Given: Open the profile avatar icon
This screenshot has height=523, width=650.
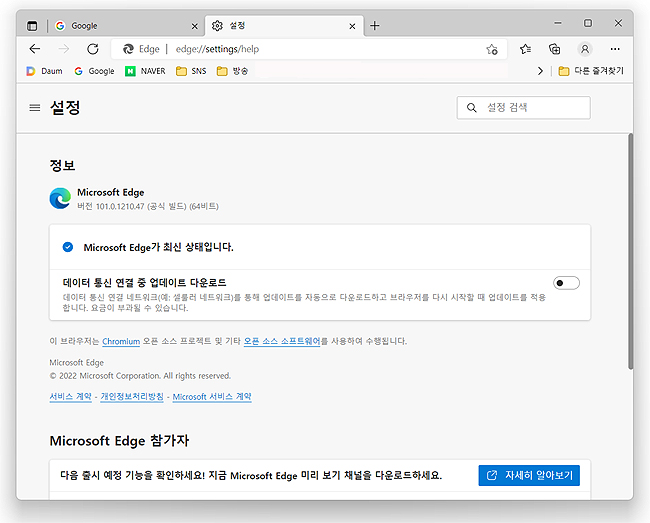Looking at the screenshot, I should 585,49.
